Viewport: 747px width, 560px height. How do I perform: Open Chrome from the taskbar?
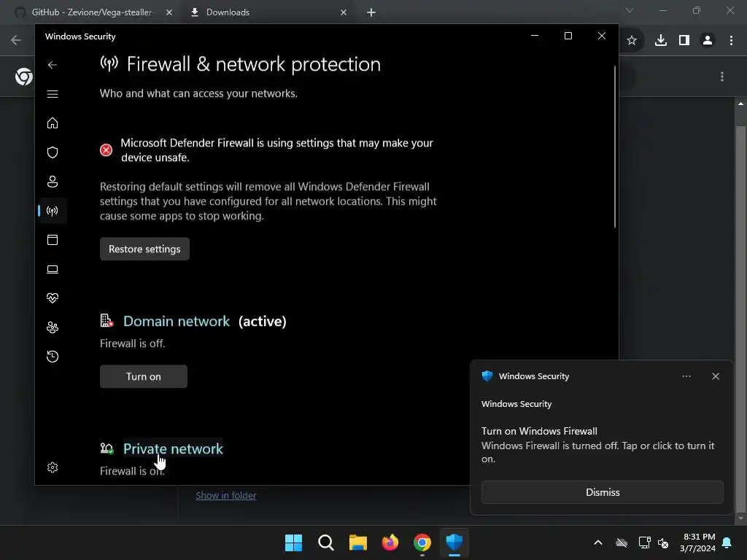[x=422, y=542]
